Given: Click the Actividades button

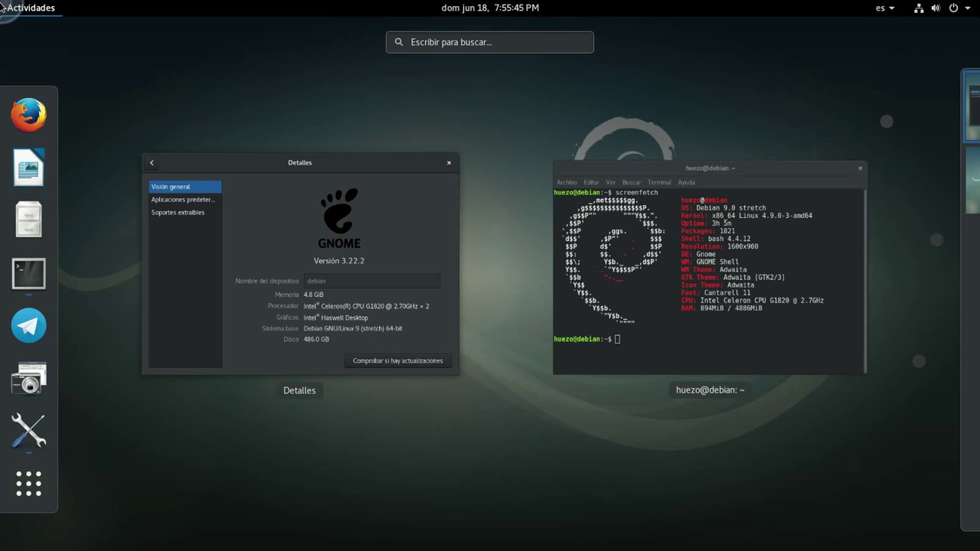Looking at the screenshot, I should 31,8.
